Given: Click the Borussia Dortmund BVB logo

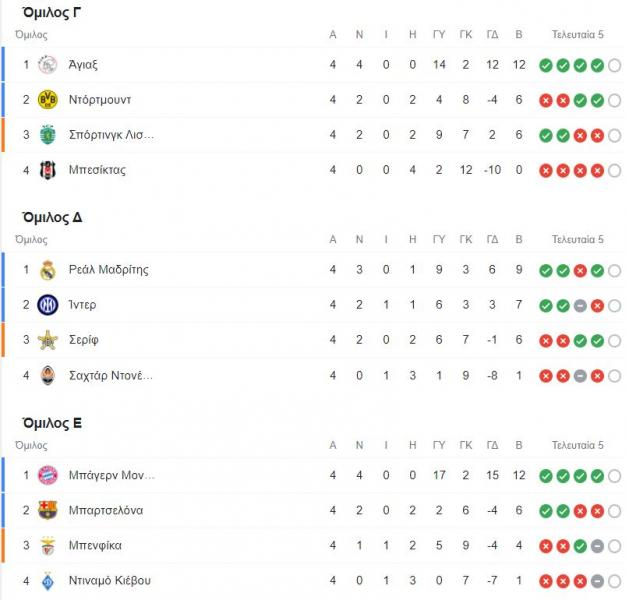Looking at the screenshot, I should 47,100.
